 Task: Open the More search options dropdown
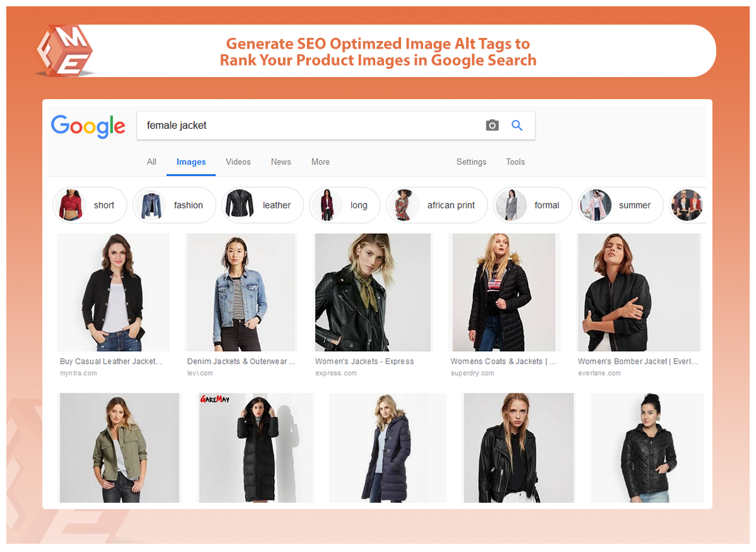(x=320, y=162)
